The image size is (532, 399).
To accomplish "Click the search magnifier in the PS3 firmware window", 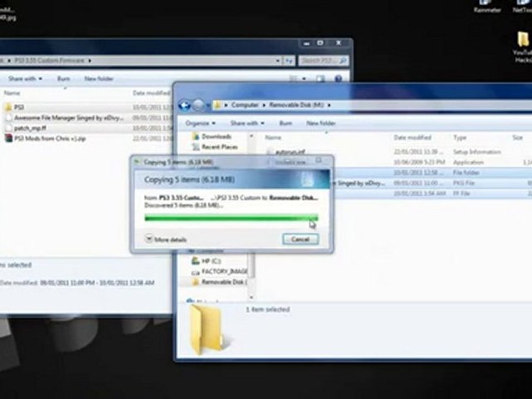I will pyautogui.click(x=343, y=60).
